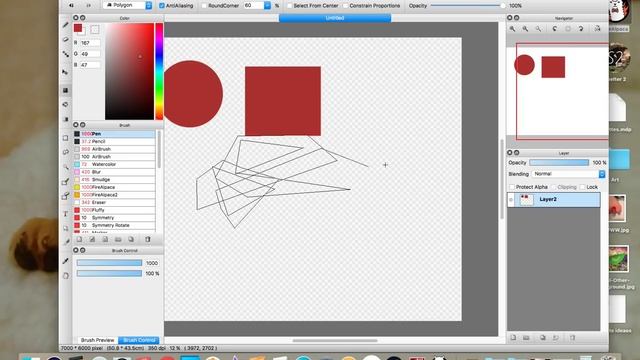Switch to the Brush Control tab
640x360 pixels.
pos(139,340)
